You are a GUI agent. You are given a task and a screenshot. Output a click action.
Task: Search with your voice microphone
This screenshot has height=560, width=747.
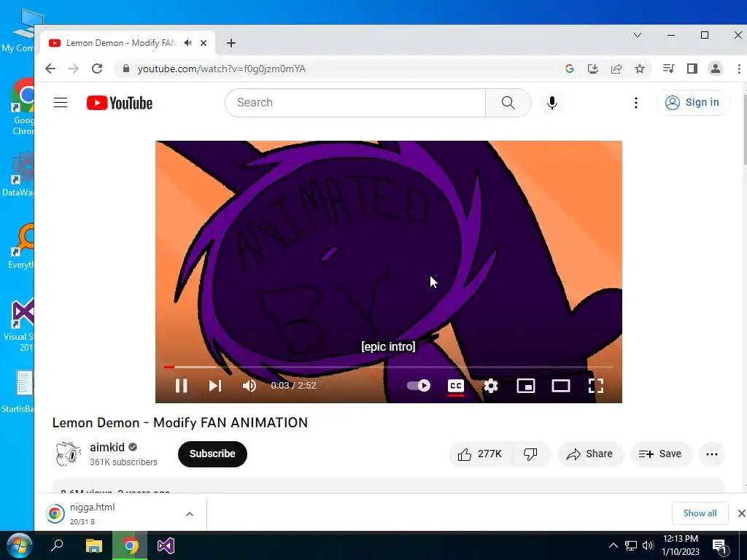(x=552, y=102)
